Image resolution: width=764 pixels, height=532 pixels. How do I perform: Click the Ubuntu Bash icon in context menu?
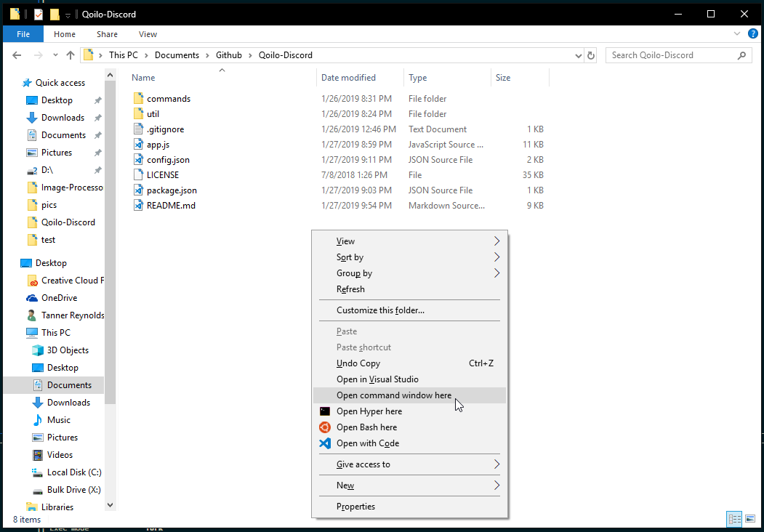point(324,427)
